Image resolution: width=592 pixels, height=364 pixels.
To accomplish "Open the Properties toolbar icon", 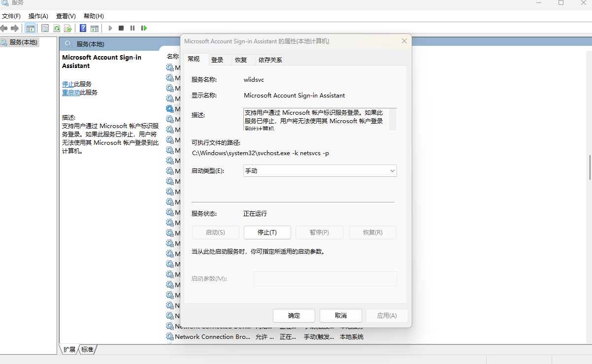I will pyautogui.click(x=45, y=28).
